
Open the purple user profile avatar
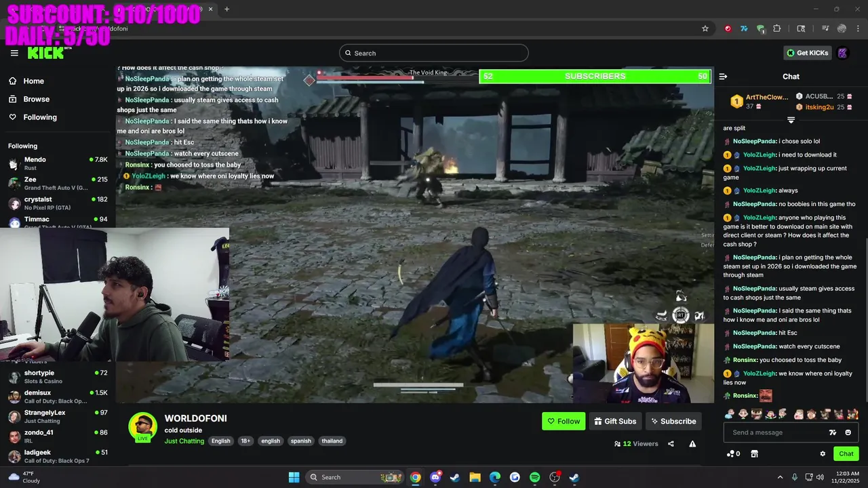pos(843,53)
